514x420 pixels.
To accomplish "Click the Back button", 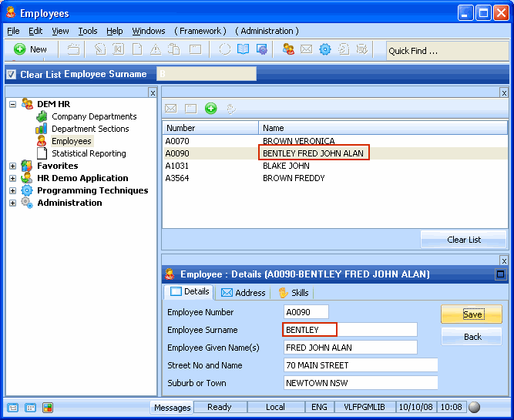I will pos(472,337).
